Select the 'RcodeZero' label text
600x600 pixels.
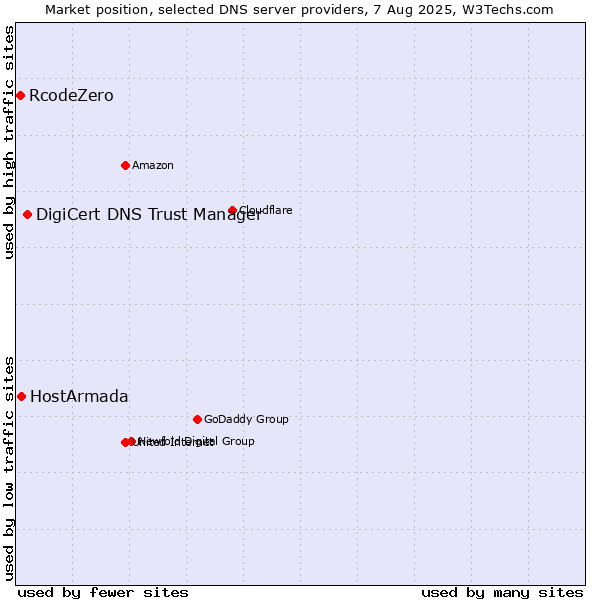tap(71, 95)
